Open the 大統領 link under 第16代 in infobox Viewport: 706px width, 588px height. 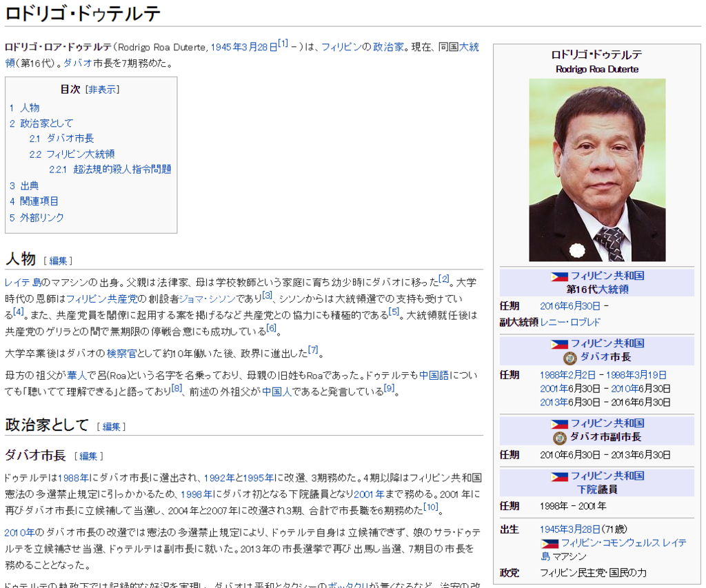tap(614, 290)
